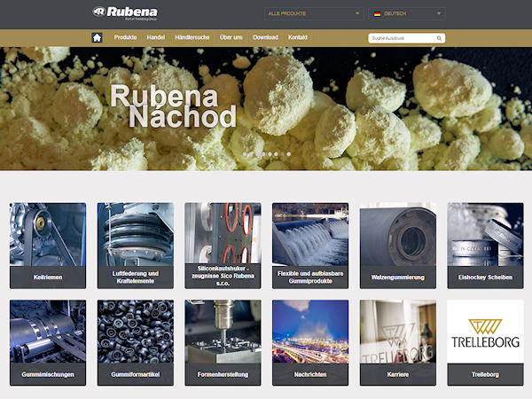This screenshot has height=399, width=532.
Task: Select the last carousel slide dot
Action: click(x=289, y=154)
